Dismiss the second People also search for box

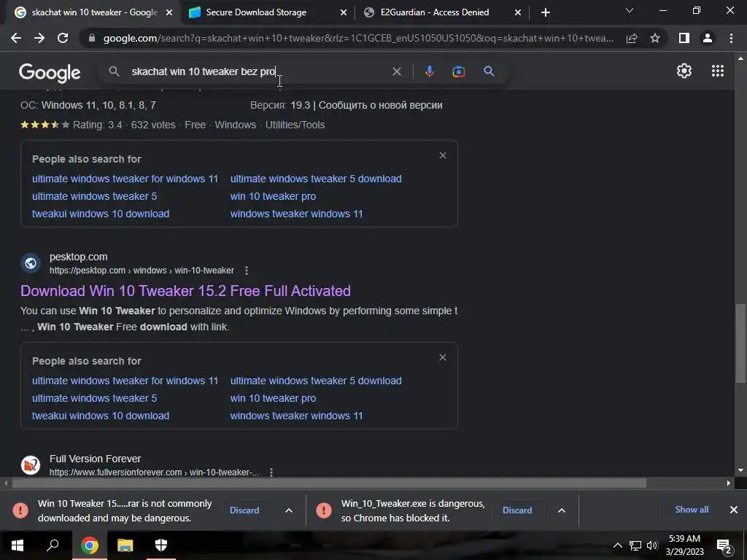point(443,357)
